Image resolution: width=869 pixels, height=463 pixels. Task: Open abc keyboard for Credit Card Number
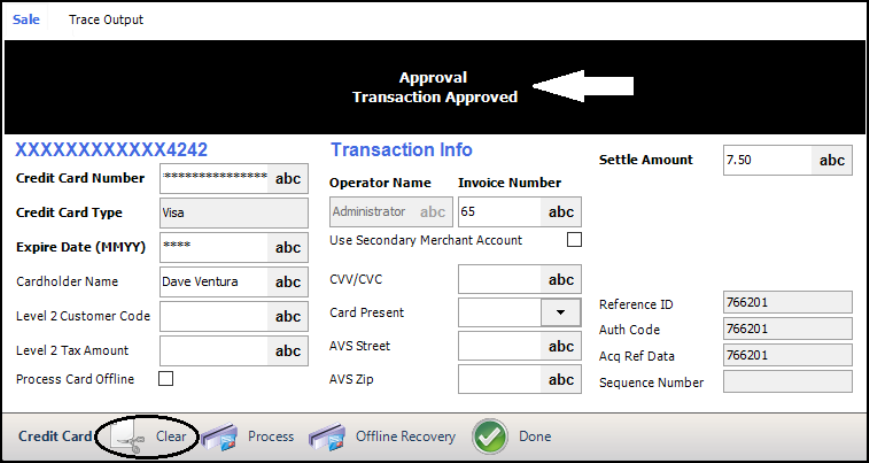point(288,179)
